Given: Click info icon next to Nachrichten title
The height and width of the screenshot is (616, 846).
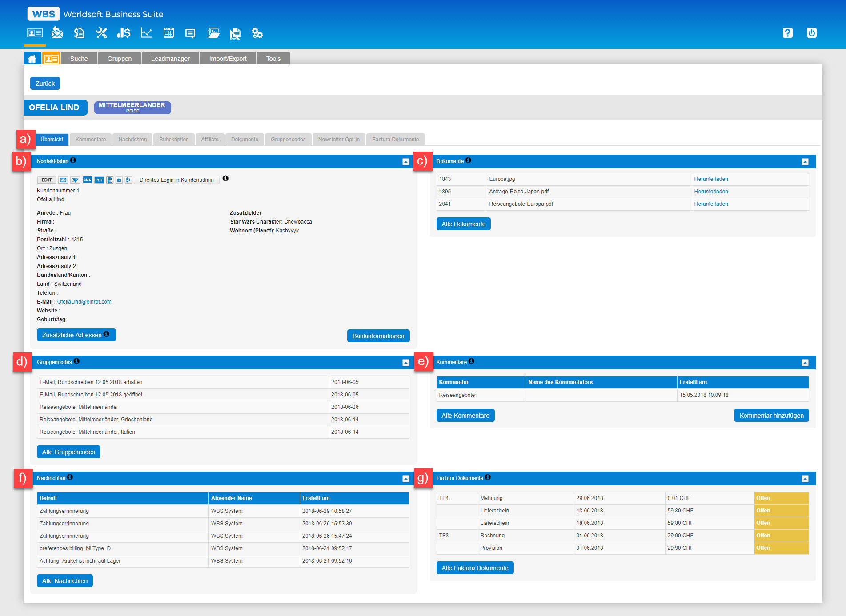Looking at the screenshot, I should (70, 477).
